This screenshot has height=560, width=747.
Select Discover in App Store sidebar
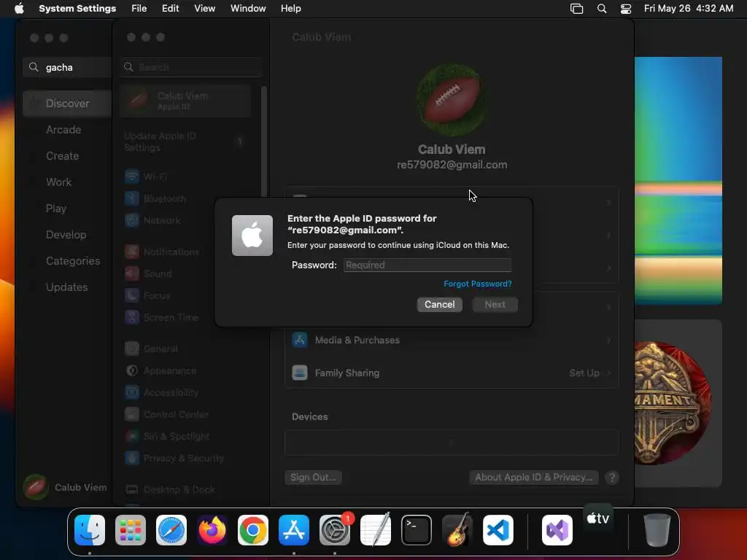[67, 104]
